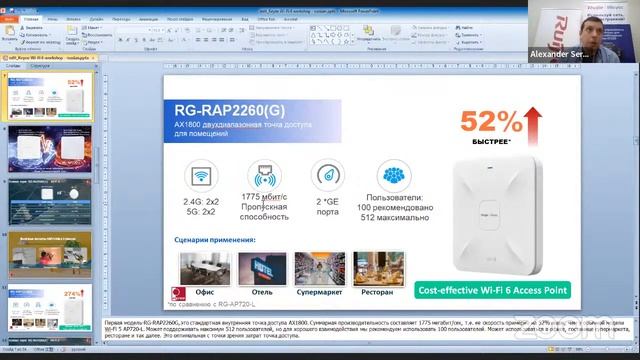Expand the shapes gallery More arrow

(353, 42)
